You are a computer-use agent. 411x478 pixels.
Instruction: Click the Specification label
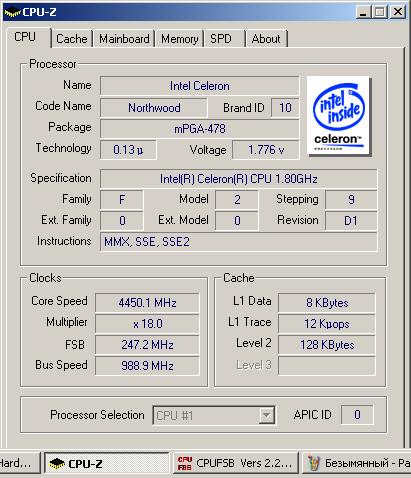[61, 178]
